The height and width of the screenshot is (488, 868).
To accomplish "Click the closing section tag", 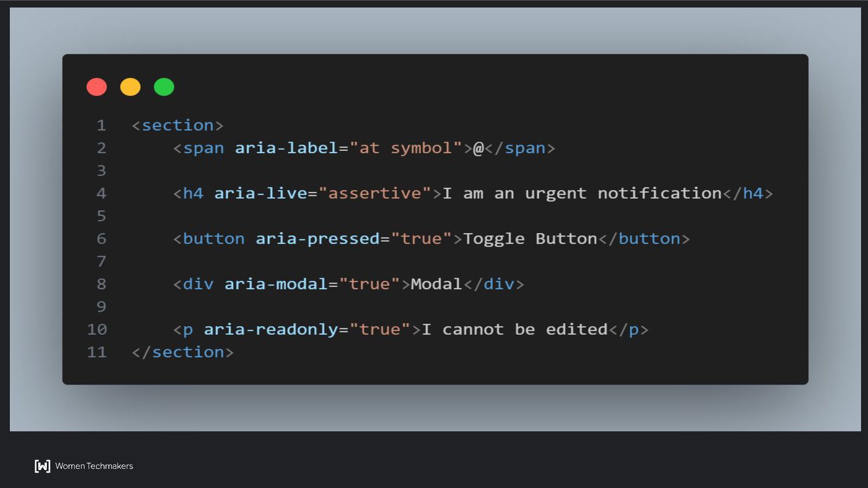I will click(x=182, y=352).
